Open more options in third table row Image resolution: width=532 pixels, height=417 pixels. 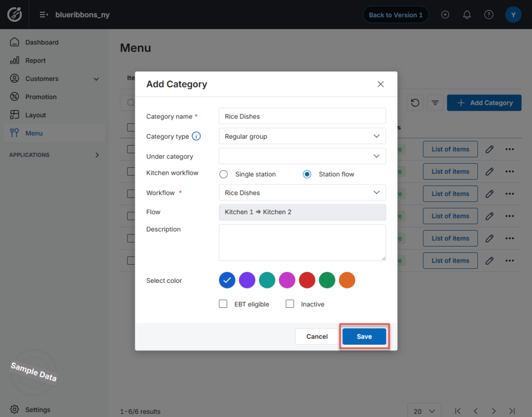tap(510, 193)
